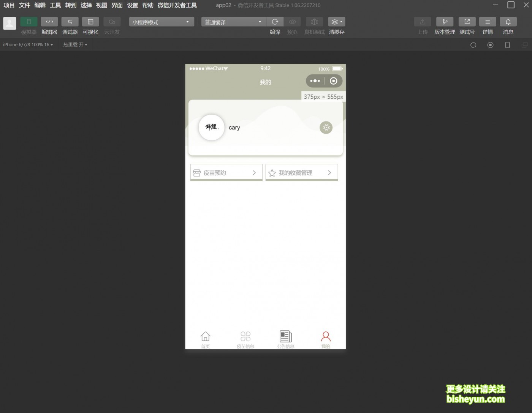Expand the 小程序模式 mode dropdown

[161, 22]
